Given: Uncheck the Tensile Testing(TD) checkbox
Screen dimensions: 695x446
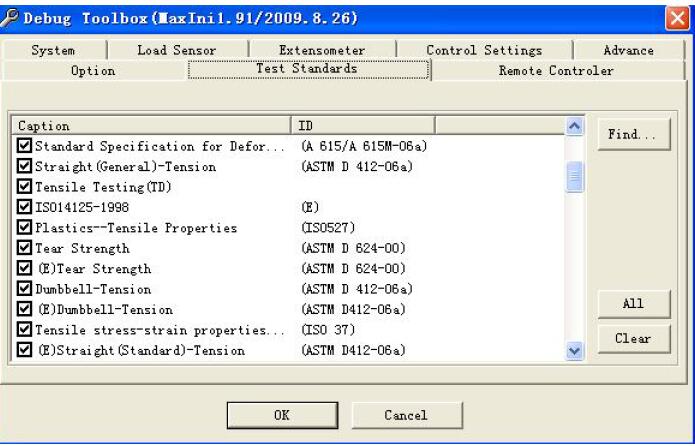Looking at the screenshot, I should point(26,187).
